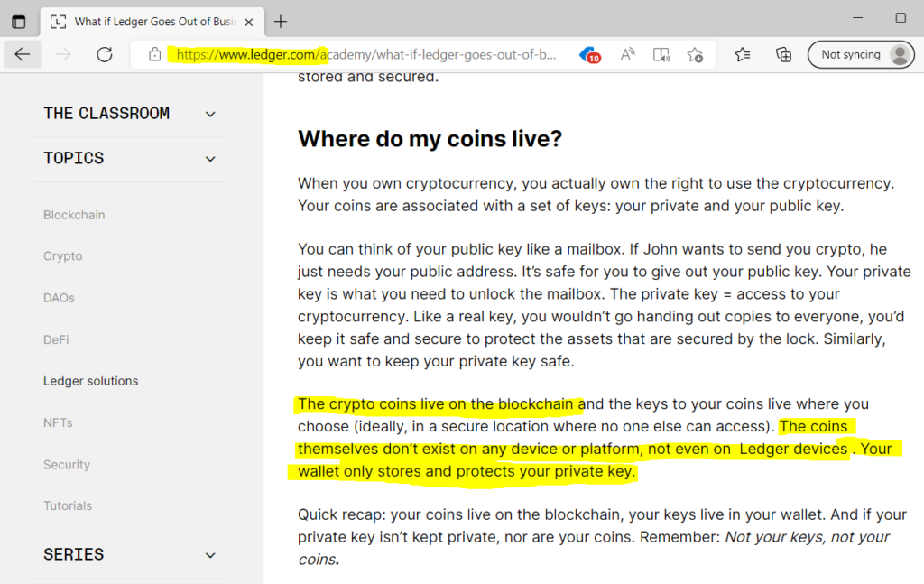Open the Blockchain topic
The height and width of the screenshot is (584, 924).
pyautogui.click(x=74, y=215)
